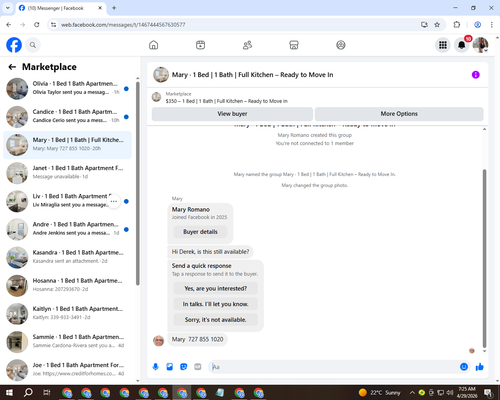Open the Andre apartment conversation
The width and height of the screenshot is (500, 400).
[x=67, y=229]
